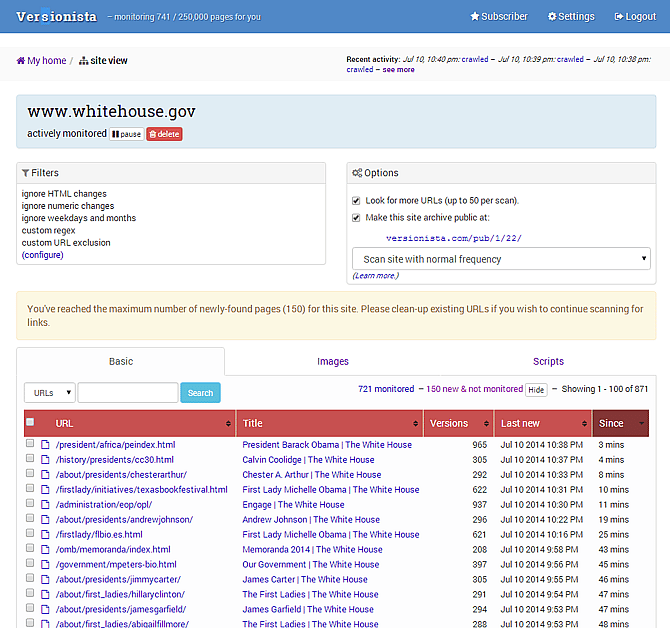Screen dimensions: 670x628
Task: Click page icon for cc30.html row
Action: click(x=45, y=460)
